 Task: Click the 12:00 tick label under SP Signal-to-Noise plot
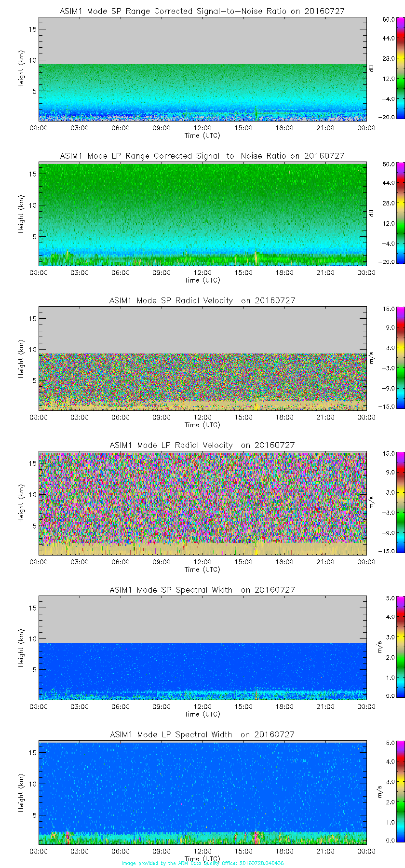click(x=202, y=128)
